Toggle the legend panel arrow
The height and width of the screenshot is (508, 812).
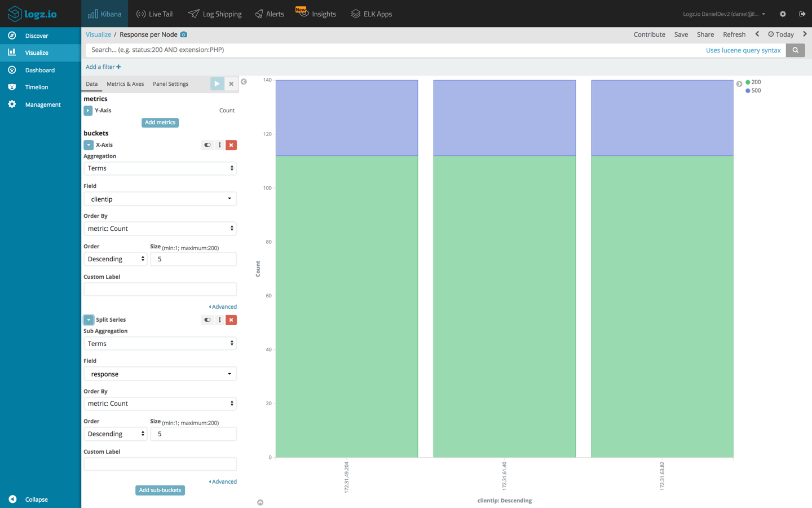coord(739,84)
